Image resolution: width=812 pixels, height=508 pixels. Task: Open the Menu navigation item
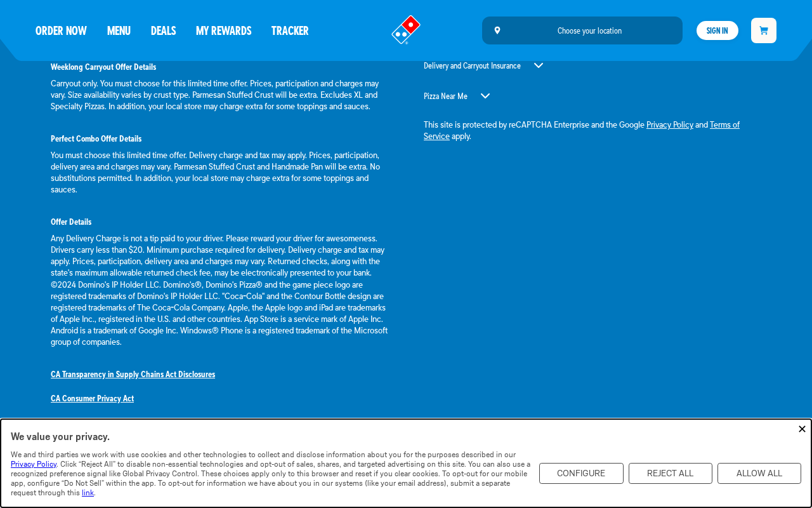119,30
